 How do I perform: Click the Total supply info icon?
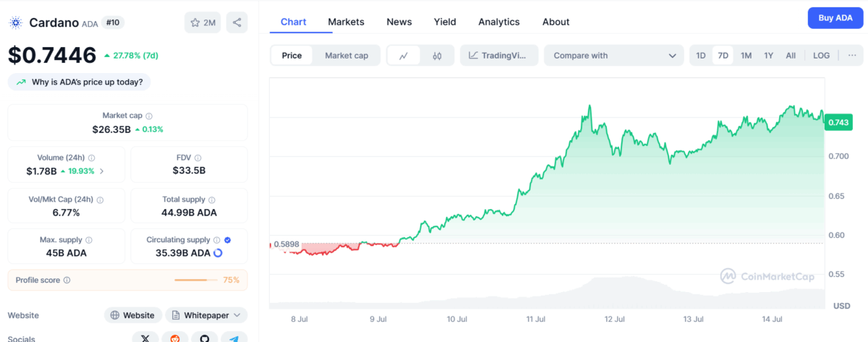click(x=212, y=200)
